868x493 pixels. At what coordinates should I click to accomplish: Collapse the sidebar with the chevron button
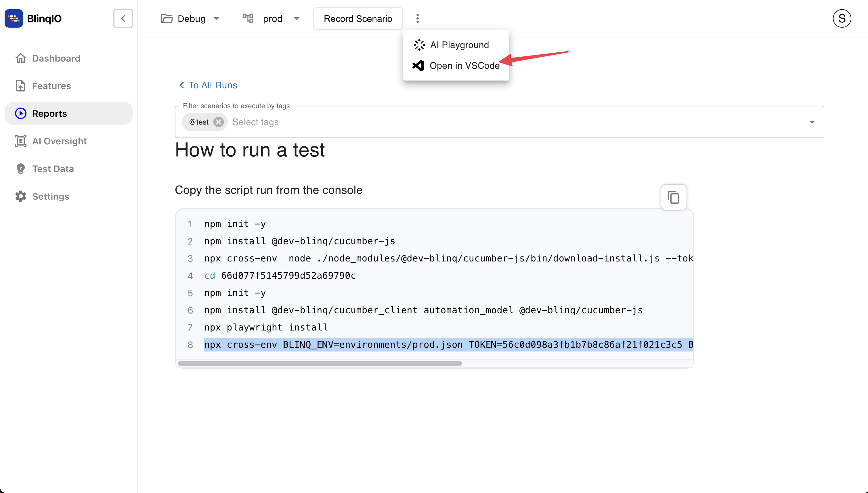click(x=123, y=18)
